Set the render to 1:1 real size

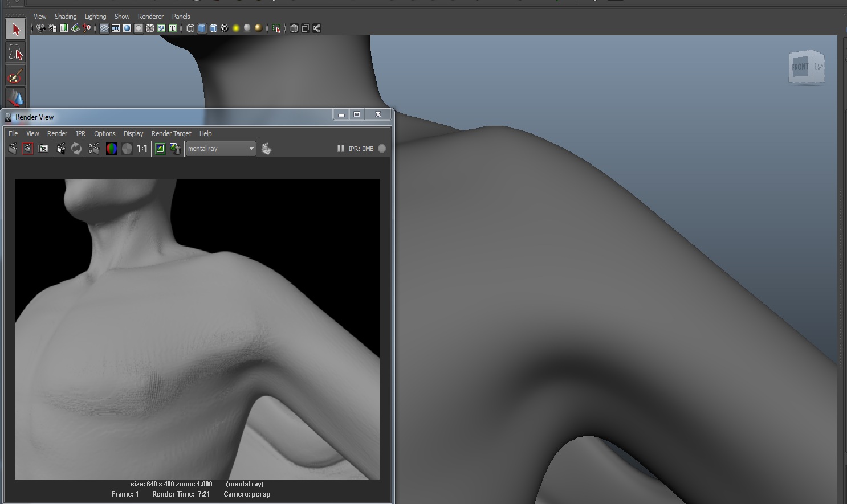142,149
